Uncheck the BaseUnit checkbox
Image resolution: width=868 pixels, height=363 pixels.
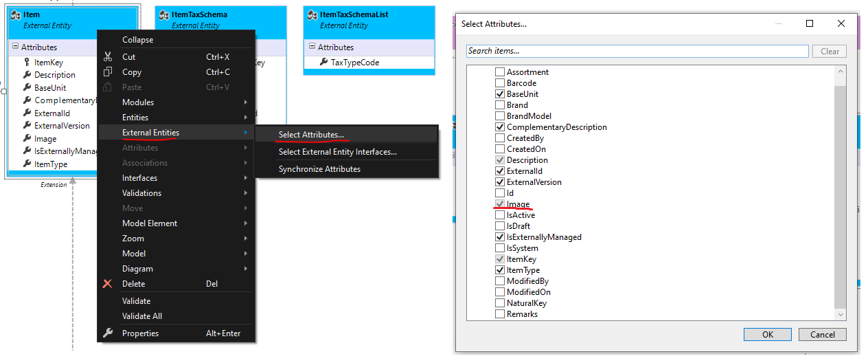(500, 94)
